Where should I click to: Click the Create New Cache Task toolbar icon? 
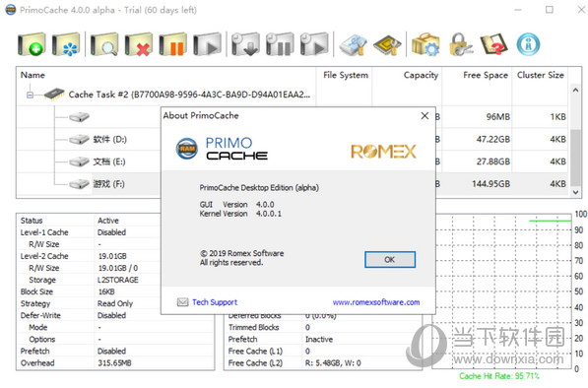[x=32, y=44]
